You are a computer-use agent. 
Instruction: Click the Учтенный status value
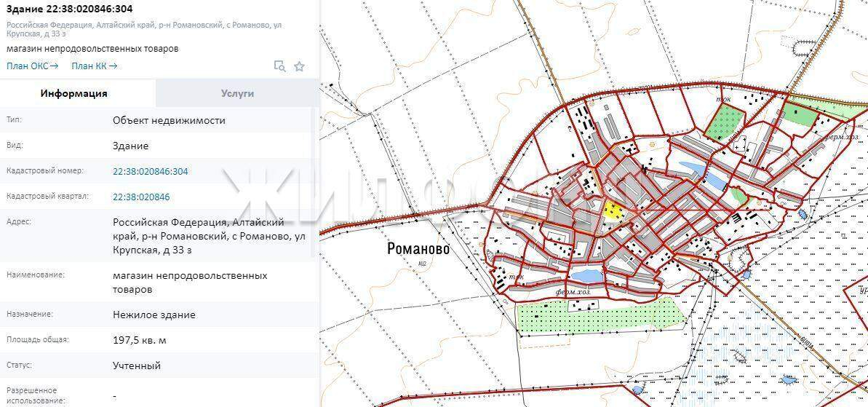tap(137, 365)
